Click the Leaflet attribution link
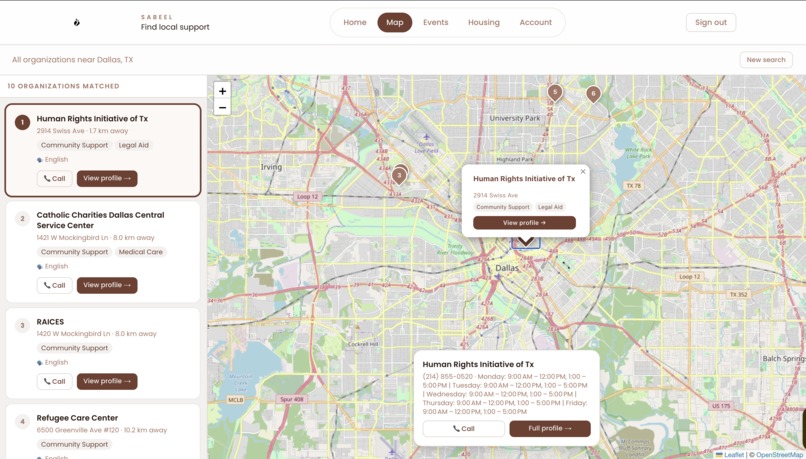This screenshot has height=459, width=806. [734, 455]
